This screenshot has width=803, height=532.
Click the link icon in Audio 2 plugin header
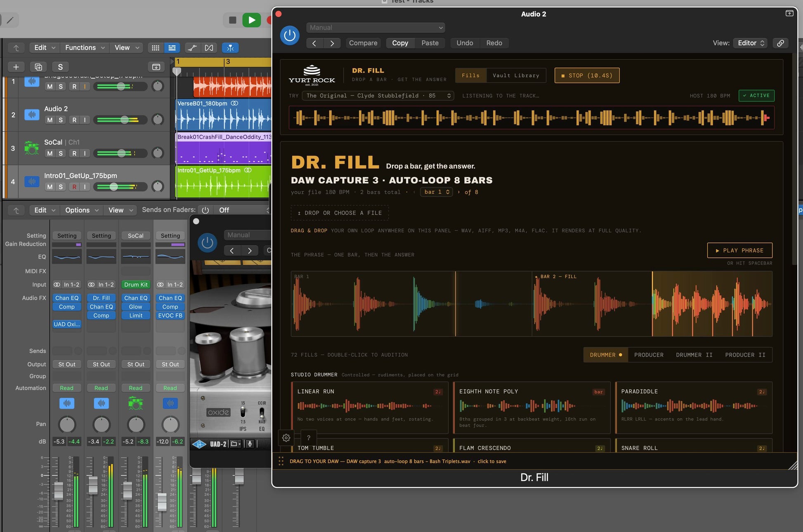pos(780,43)
